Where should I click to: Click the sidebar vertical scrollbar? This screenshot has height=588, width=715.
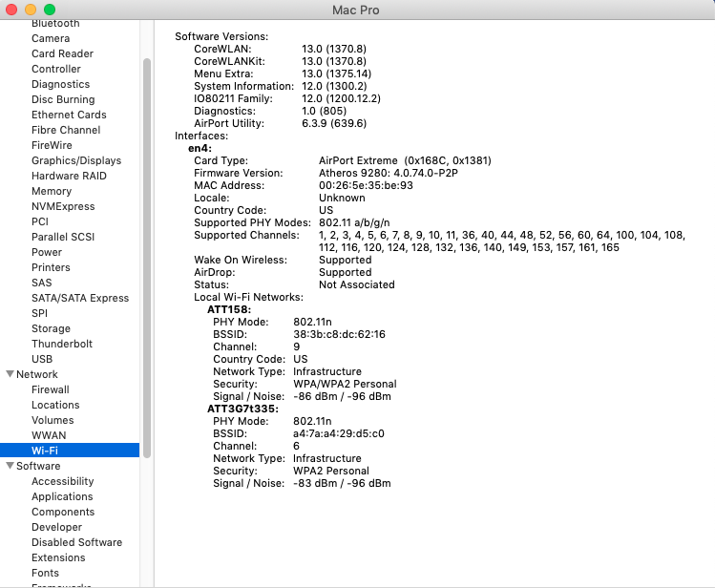point(147,258)
